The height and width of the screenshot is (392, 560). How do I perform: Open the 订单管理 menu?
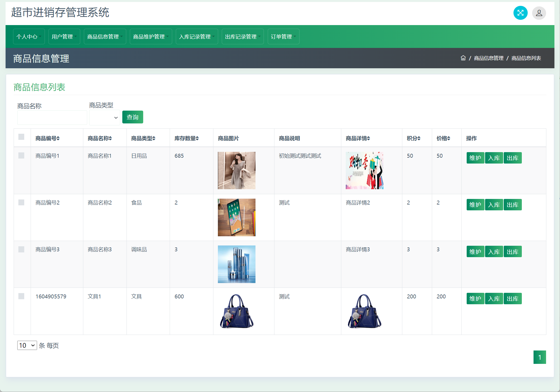click(283, 36)
